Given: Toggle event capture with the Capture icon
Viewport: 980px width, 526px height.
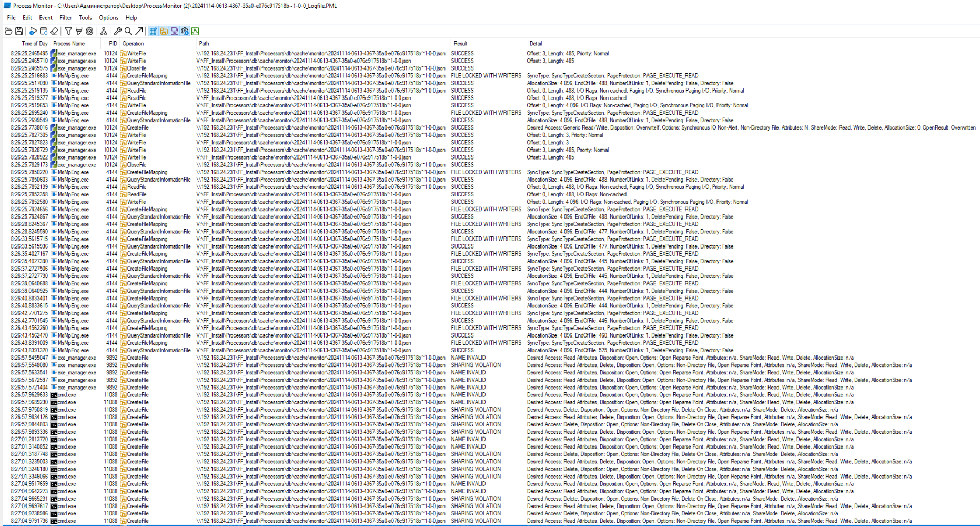Looking at the screenshot, I should point(33,31).
